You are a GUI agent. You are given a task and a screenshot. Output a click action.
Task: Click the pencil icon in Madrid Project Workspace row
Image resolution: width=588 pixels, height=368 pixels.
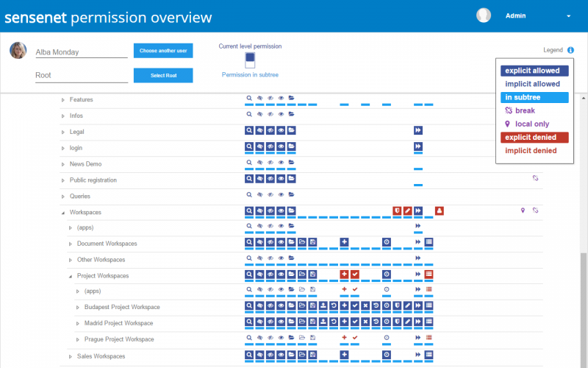point(407,322)
